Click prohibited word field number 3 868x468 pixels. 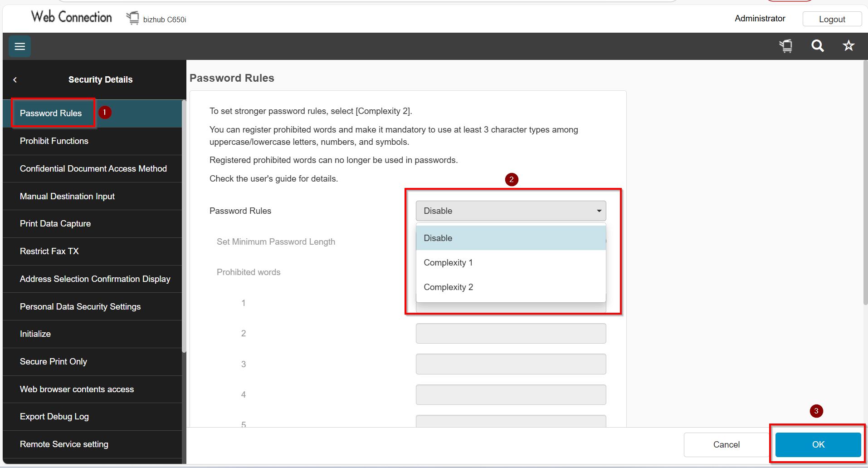point(510,364)
